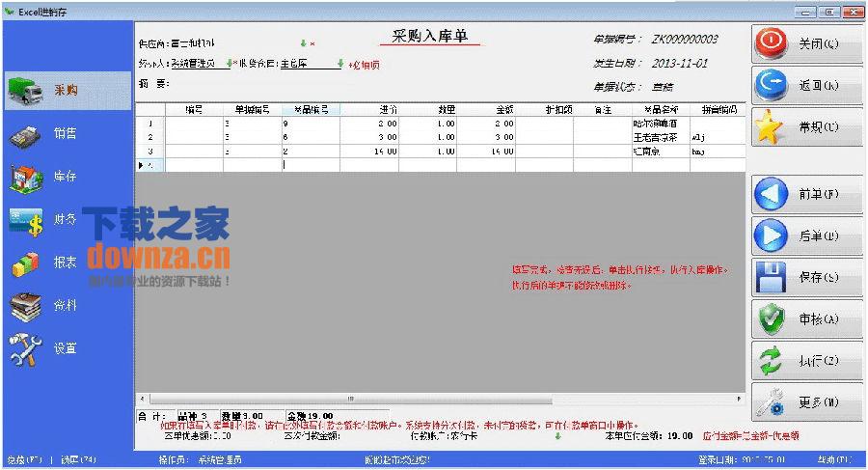Click the grid scrollbar left arrow

(x=143, y=399)
